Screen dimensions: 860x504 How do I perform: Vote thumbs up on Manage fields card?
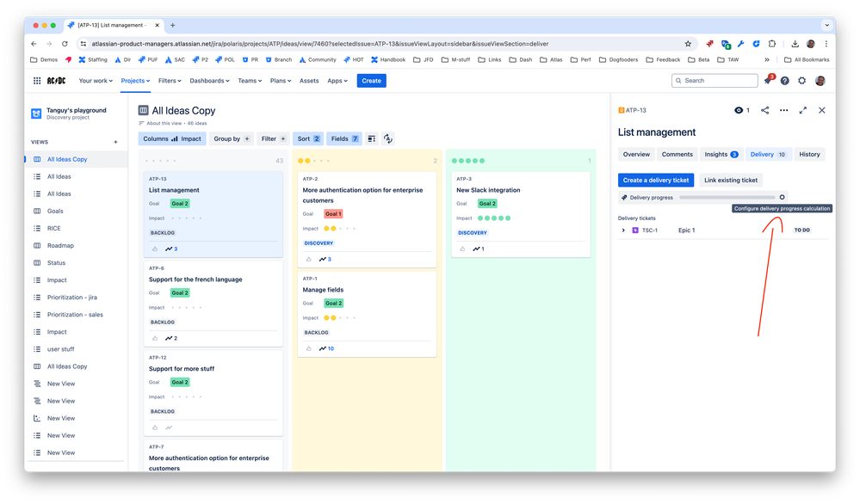(309, 348)
